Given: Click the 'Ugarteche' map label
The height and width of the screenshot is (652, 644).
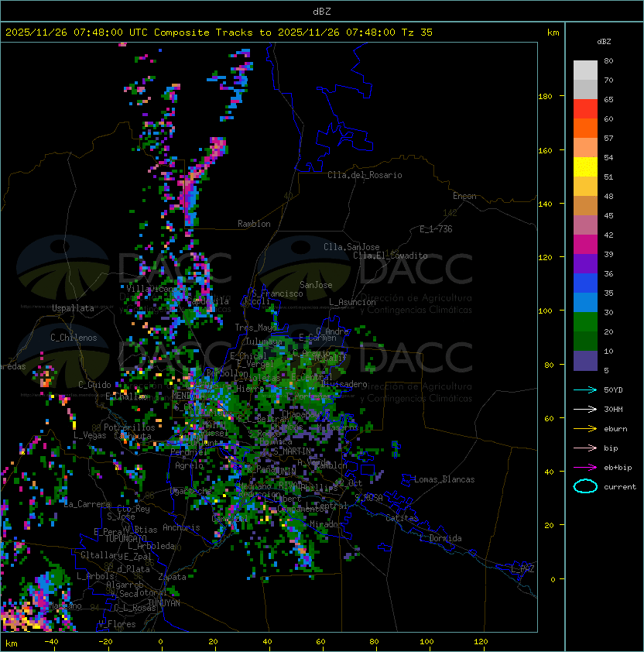Looking at the screenshot, I should (x=190, y=492).
